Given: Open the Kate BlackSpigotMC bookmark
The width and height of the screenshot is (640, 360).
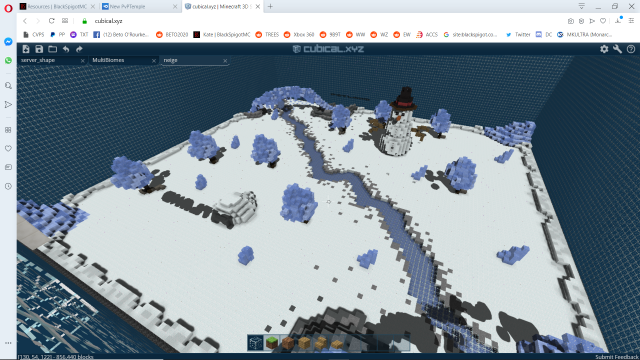Looking at the screenshot, I should coord(222,35).
